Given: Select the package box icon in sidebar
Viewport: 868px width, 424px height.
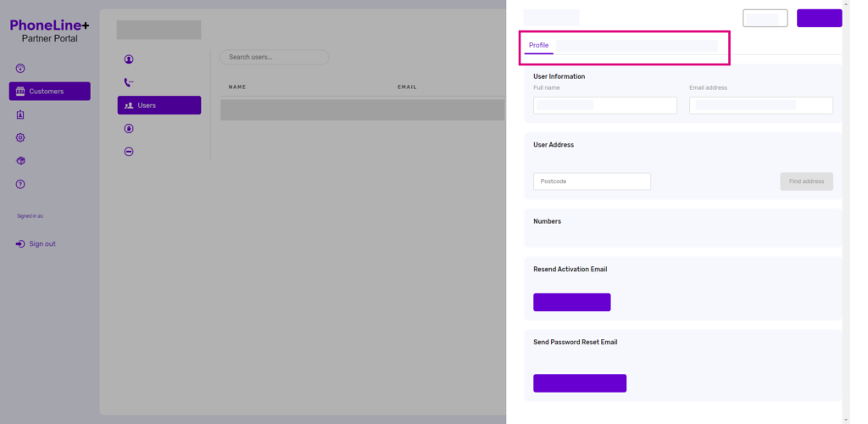Looking at the screenshot, I should click(x=20, y=160).
